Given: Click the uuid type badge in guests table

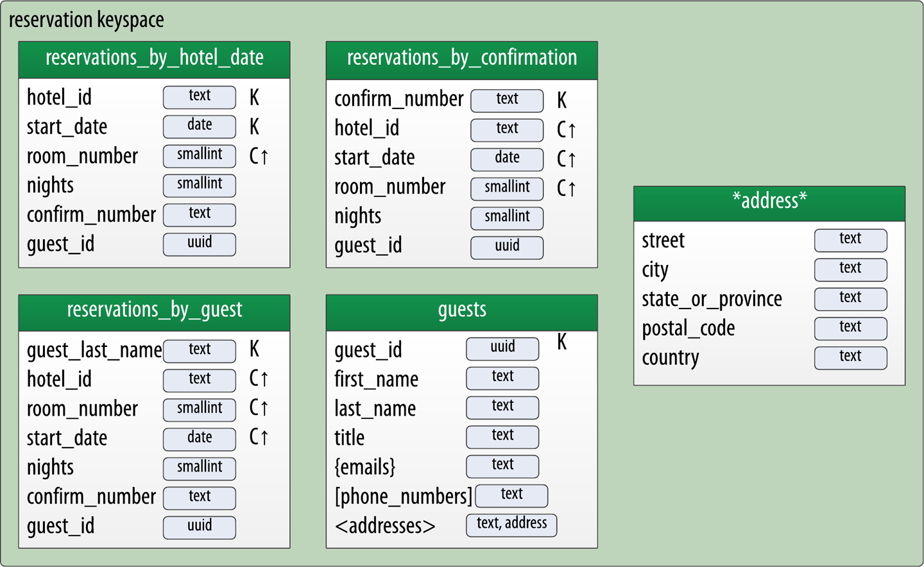Looking at the screenshot, I should tap(502, 348).
